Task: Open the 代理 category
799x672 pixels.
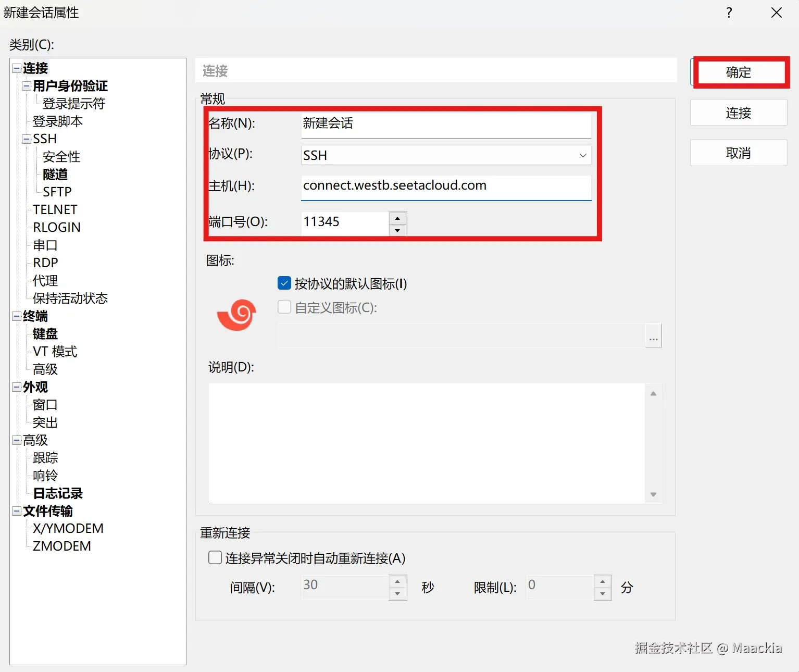Action: pyautogui.click(x=45, y=281)
